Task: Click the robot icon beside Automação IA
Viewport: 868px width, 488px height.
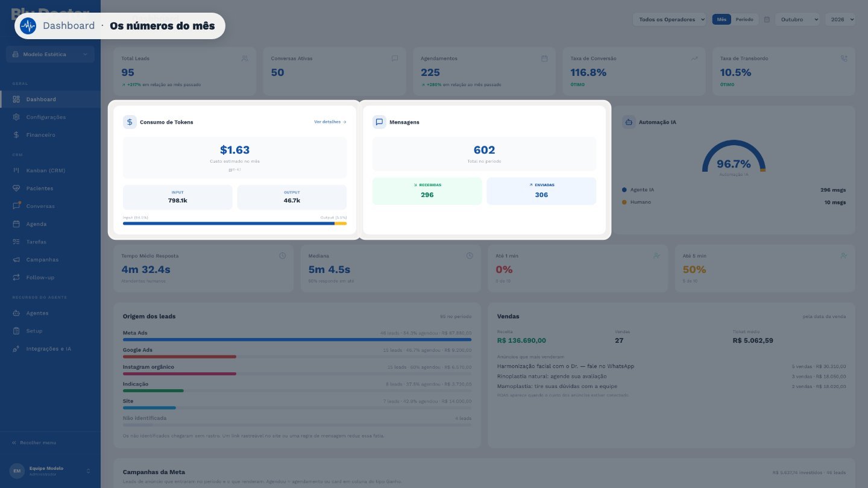Action: 629,122
